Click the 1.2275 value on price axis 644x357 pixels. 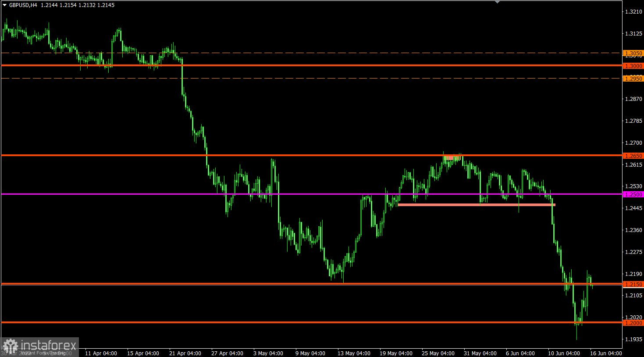(x=634, y=252)
